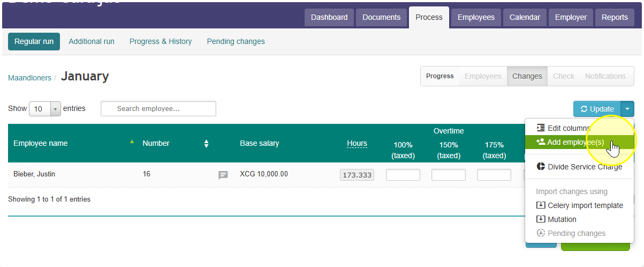This screenshot has width=644, height=267.
Task: Open the Employer tab
Action: [571, 17]
